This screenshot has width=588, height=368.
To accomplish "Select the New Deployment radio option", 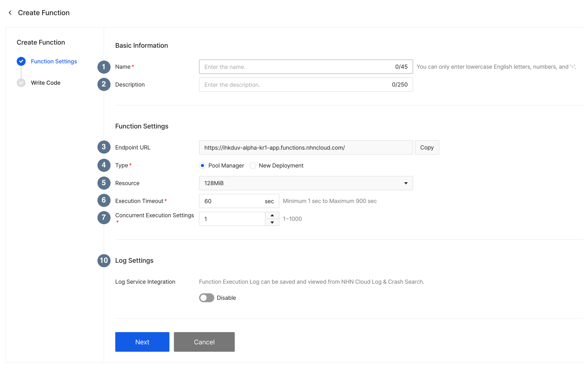I will [x=253, y=166].
